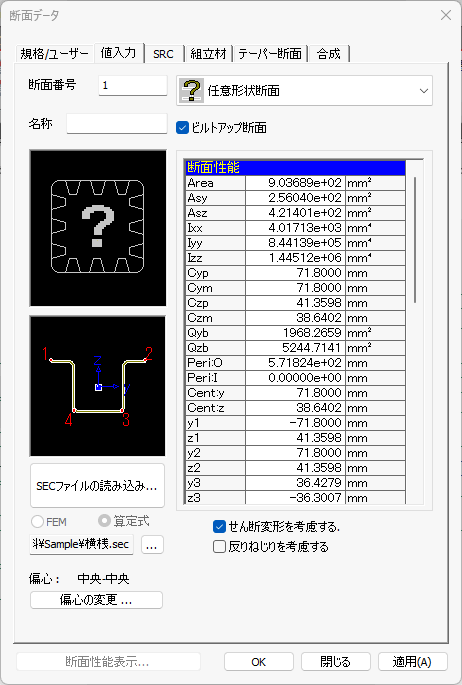462x685 pixels.
Task: Click the browse ellipsis button beside file path
Action: point(152,545)
